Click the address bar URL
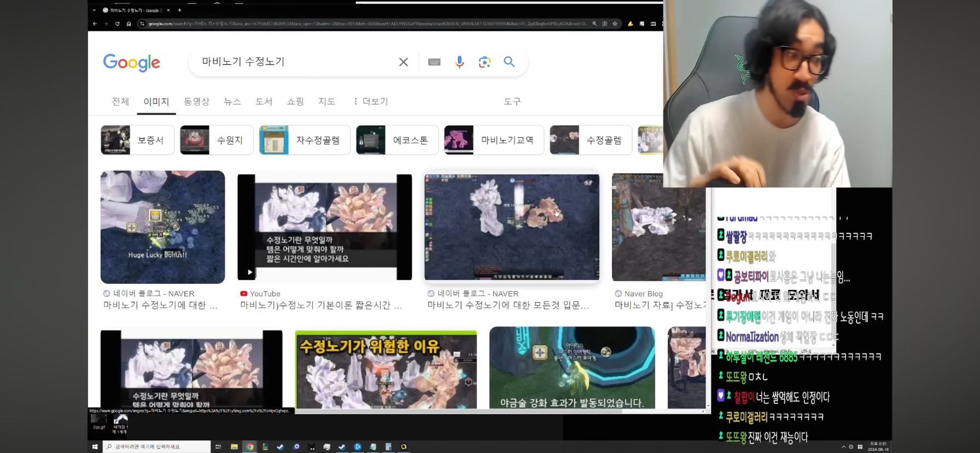Viewport: 980px width, 453px height. click(367, 24)
